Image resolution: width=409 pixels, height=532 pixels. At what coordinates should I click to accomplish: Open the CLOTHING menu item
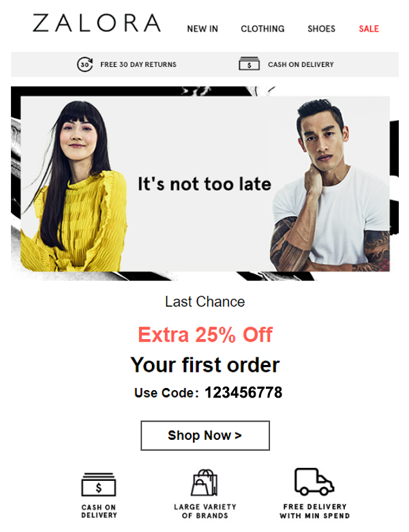[x=262, y=29]
